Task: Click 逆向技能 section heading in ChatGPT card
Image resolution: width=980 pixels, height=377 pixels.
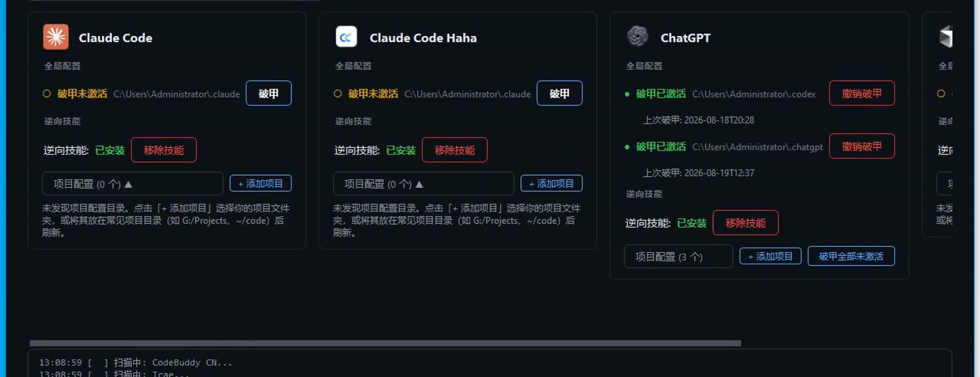Action: [x=644, y=194]
